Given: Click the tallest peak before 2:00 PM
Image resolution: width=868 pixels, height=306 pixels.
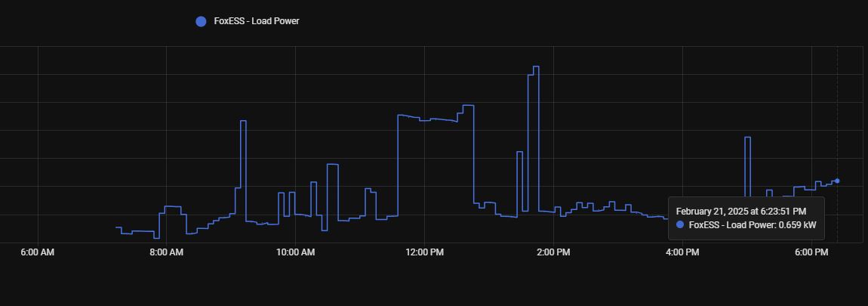Looking at the screenshot, I should click(535, 67).
